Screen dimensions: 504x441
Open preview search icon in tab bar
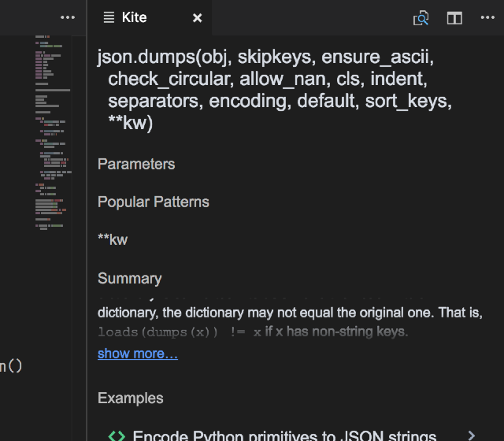tap(421, 17)
